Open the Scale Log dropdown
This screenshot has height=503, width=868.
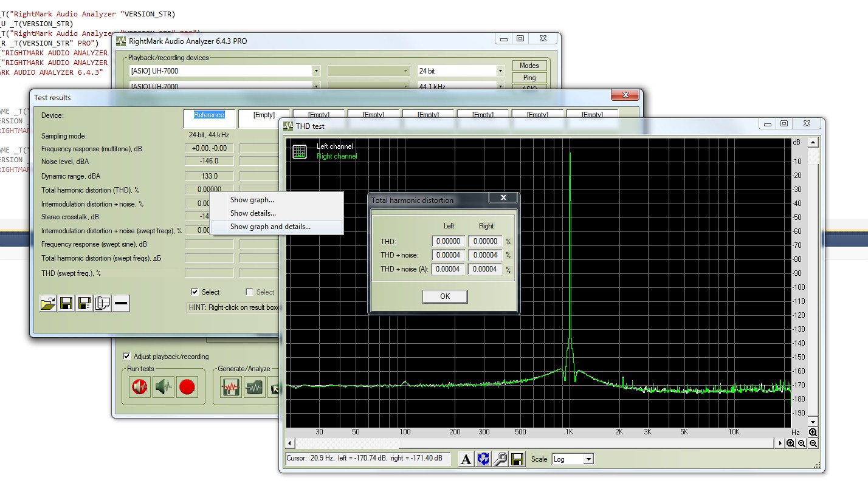588,459
